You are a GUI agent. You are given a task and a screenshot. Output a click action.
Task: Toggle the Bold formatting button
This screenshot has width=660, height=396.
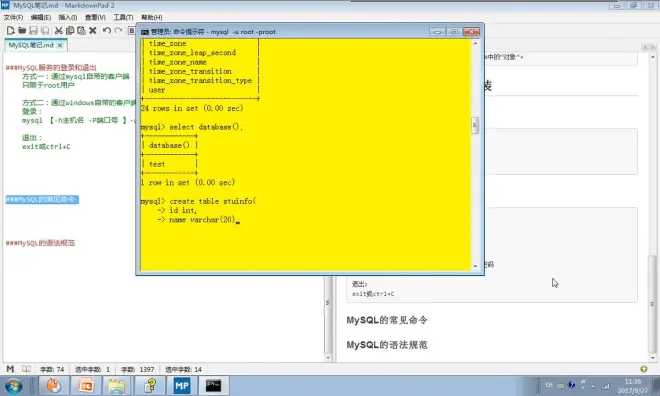coord(131,30)
